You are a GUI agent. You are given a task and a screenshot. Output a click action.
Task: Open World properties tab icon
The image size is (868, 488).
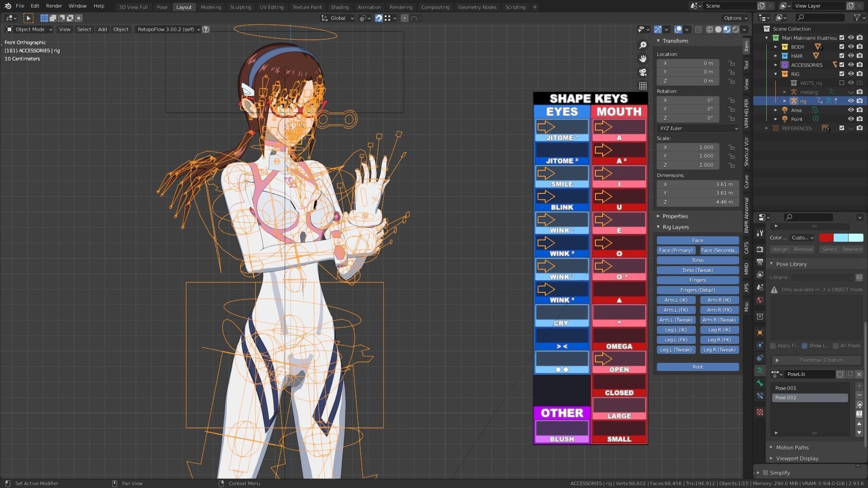(760, 300)
